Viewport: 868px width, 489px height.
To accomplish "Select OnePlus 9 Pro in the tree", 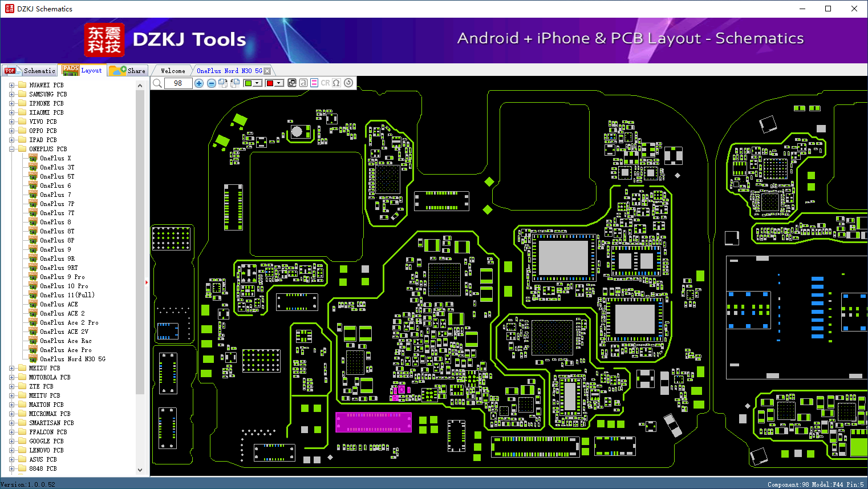I will tap(62, 277).
